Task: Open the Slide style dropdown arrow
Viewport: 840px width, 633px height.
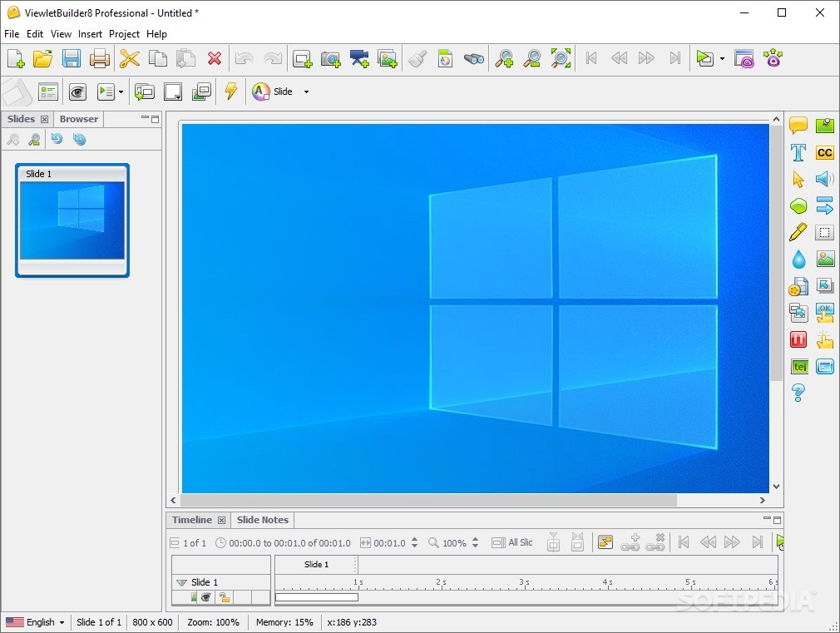Action: 306,91
